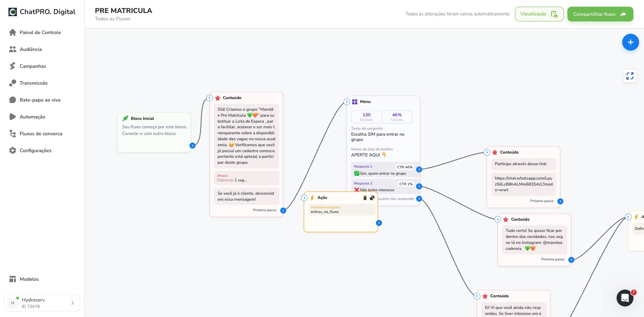This screenshot has height=317, width=644.
Task: Click the Visualização preview button
Action: click(x=539, y=14)
